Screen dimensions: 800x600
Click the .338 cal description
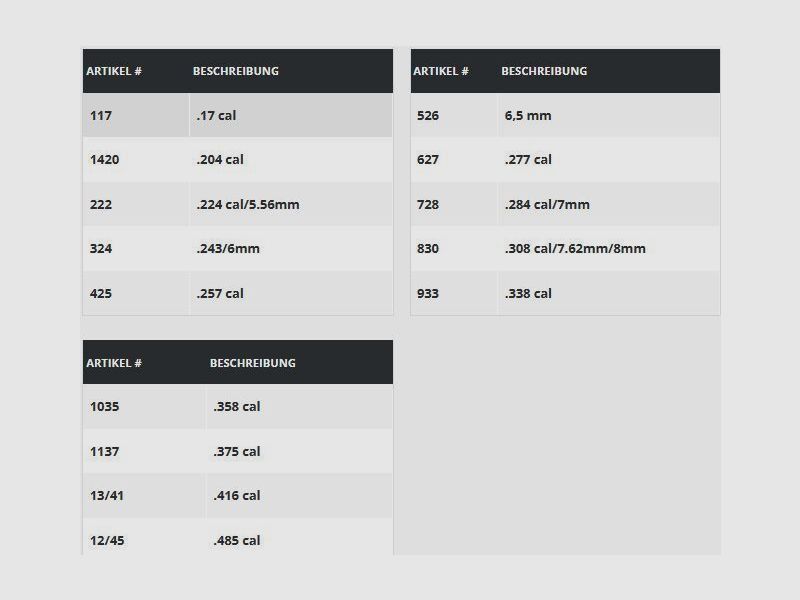tap(528, 294)
